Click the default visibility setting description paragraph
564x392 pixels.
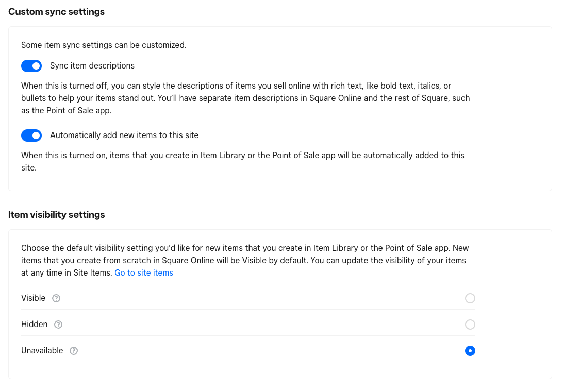pos(245,260)
